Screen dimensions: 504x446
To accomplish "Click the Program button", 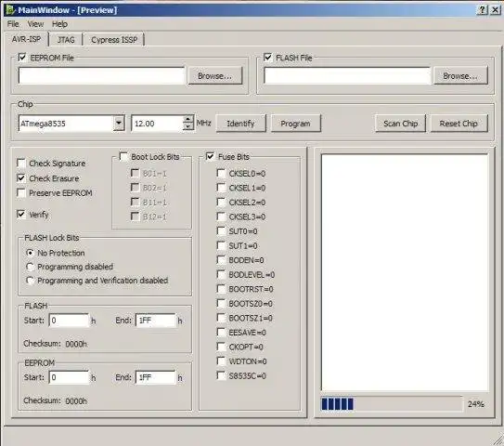I will [x=296, y=124].
